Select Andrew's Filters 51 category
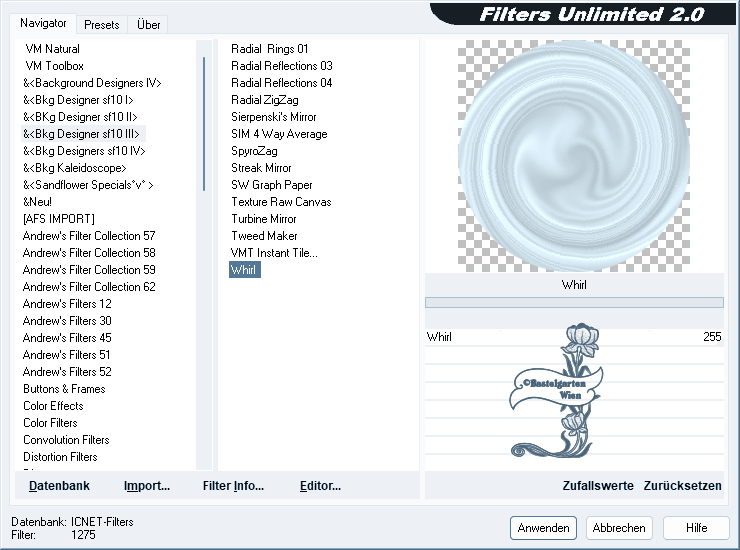740x550 pixels. [x=67, y=355]
